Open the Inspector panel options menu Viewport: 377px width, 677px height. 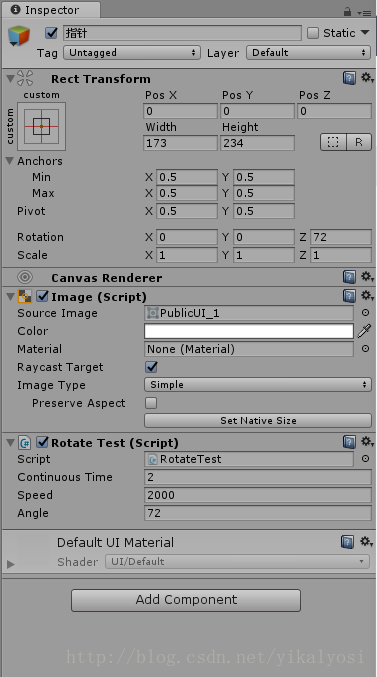[x=365, y=13]
